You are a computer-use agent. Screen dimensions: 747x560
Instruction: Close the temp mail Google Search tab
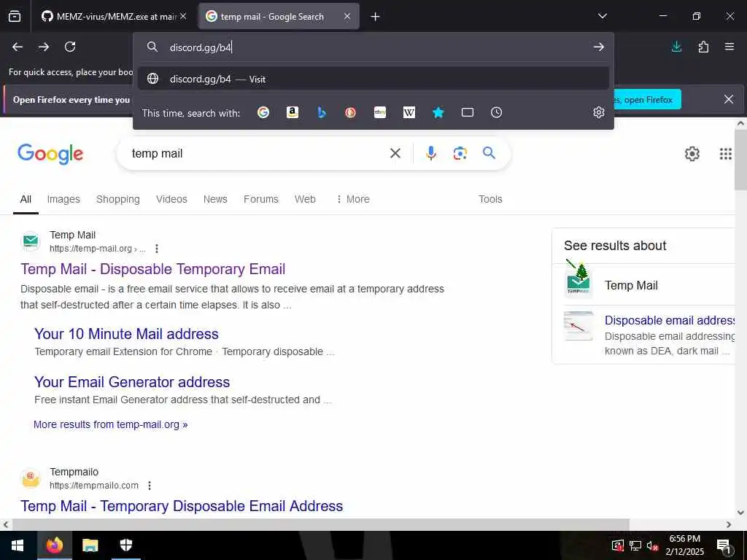click(347, 16)
